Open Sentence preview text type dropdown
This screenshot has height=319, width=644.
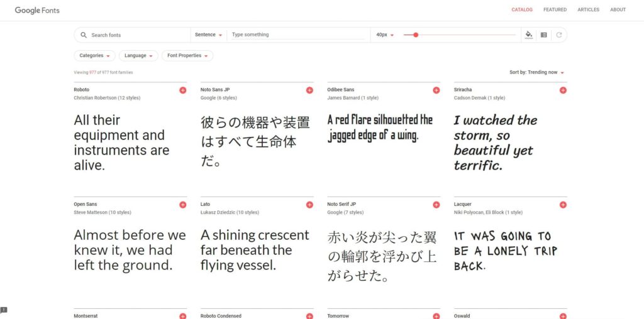click(209, 35)
